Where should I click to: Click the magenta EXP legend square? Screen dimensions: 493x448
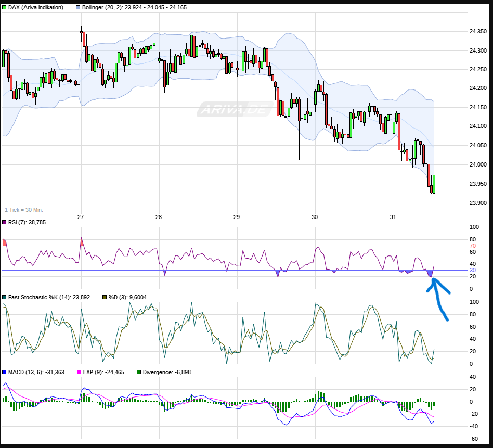pos(79,372)
